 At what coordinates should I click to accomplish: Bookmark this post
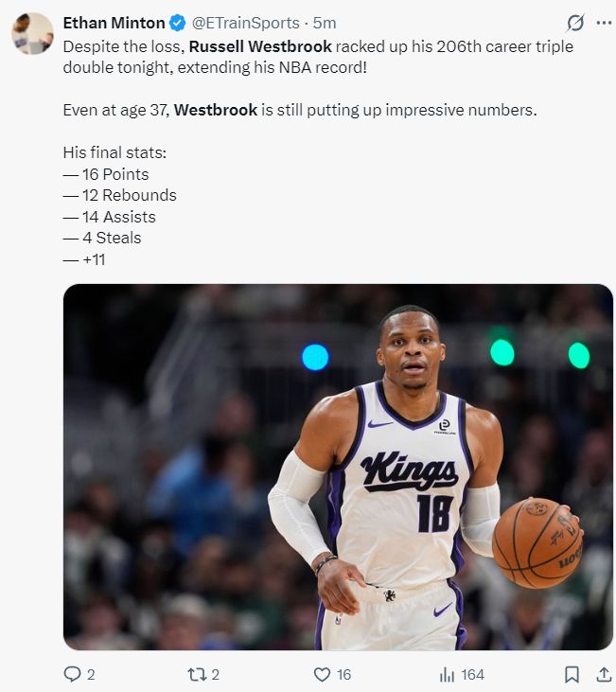click(572, 674)
